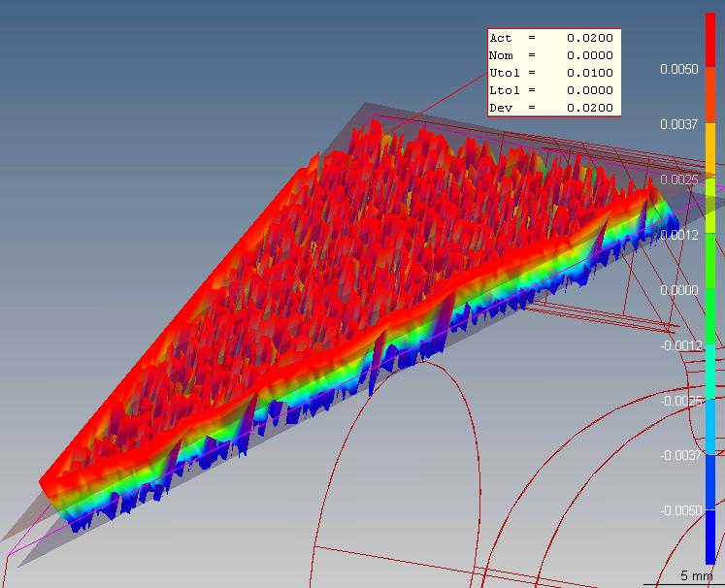The image size is (725, 588).
Task: Click the 0.0050 color scale label
Action: (679, 69)
